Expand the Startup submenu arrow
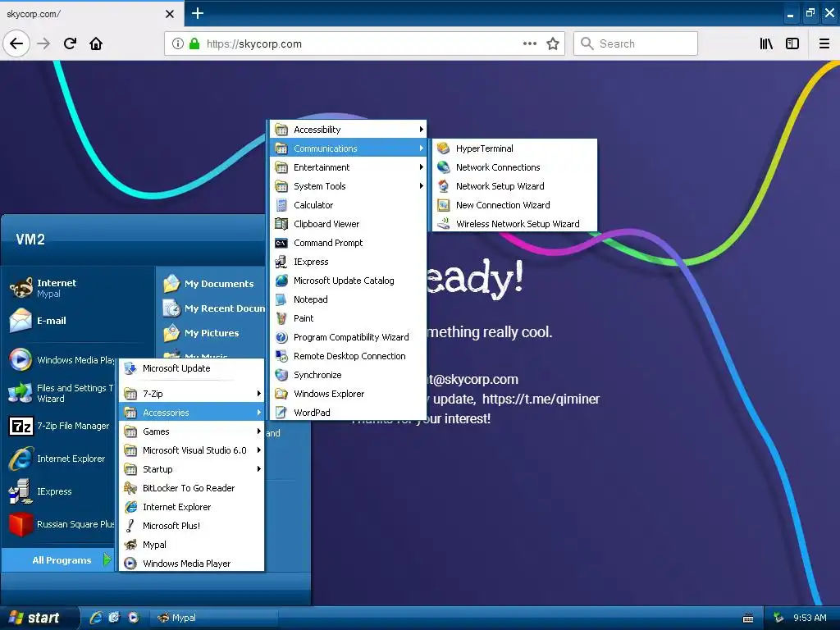 (x=258, y=469)
